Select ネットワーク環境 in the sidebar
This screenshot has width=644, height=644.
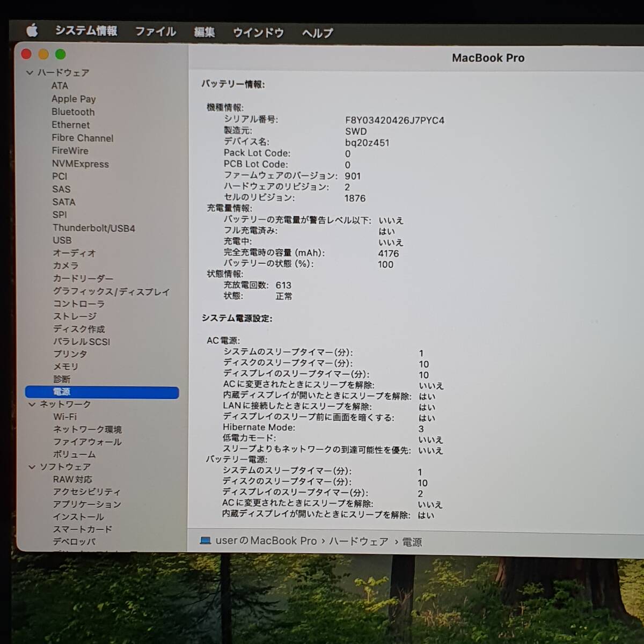(87, 429)
